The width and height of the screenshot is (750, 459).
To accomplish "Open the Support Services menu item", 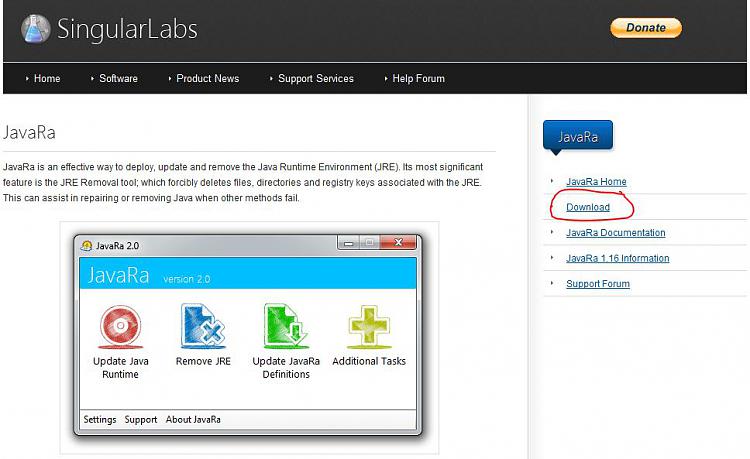I will [316, 78].
